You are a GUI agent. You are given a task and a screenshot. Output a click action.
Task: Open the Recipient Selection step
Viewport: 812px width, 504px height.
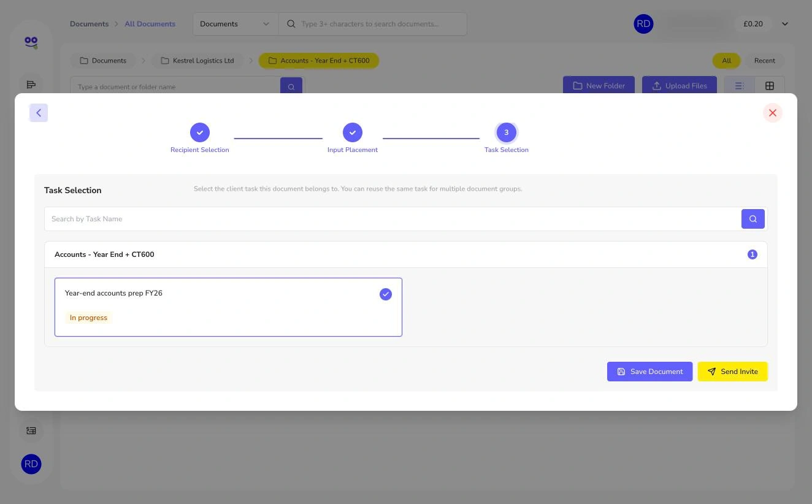click(200, 139)
